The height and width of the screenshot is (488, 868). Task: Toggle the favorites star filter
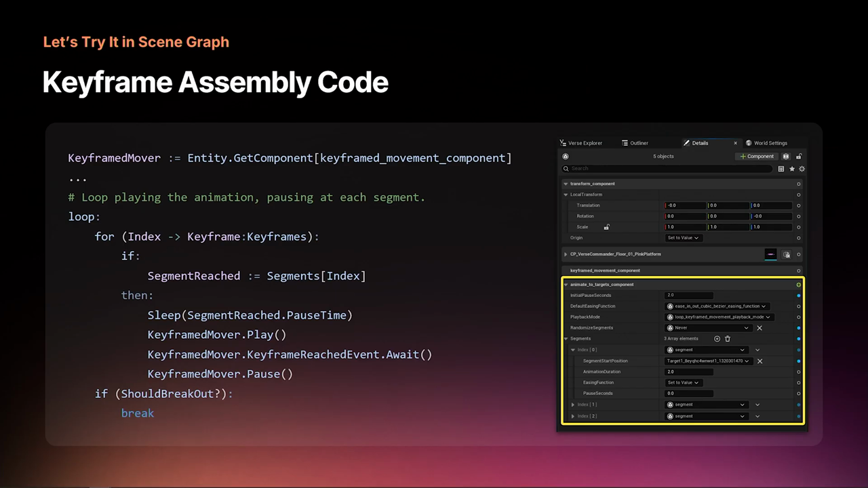tap(791, 169)
